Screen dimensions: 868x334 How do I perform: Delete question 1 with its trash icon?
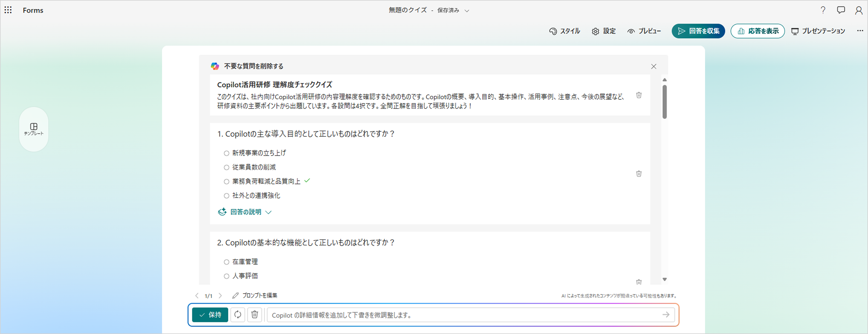638,174
